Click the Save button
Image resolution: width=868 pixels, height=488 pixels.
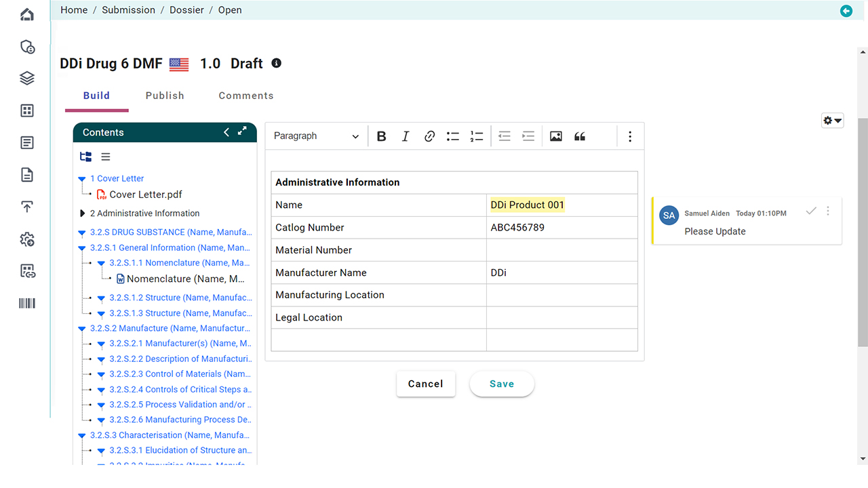click(x=502, y=384)
